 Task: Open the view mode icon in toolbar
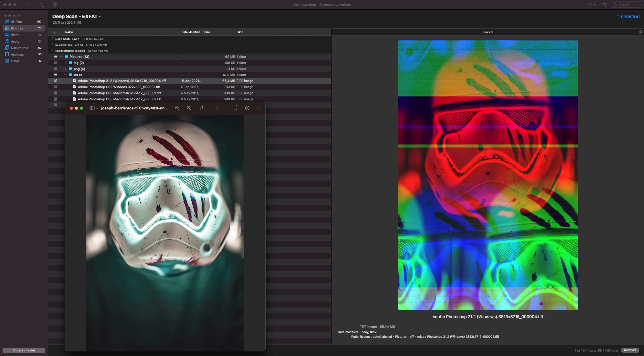(x=590, y=5)
